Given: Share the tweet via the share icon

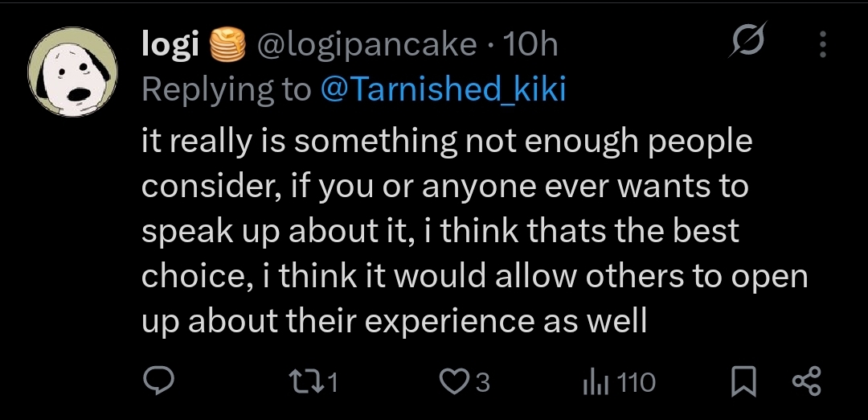Looking at the screenshot, I should tap(805, 381).
